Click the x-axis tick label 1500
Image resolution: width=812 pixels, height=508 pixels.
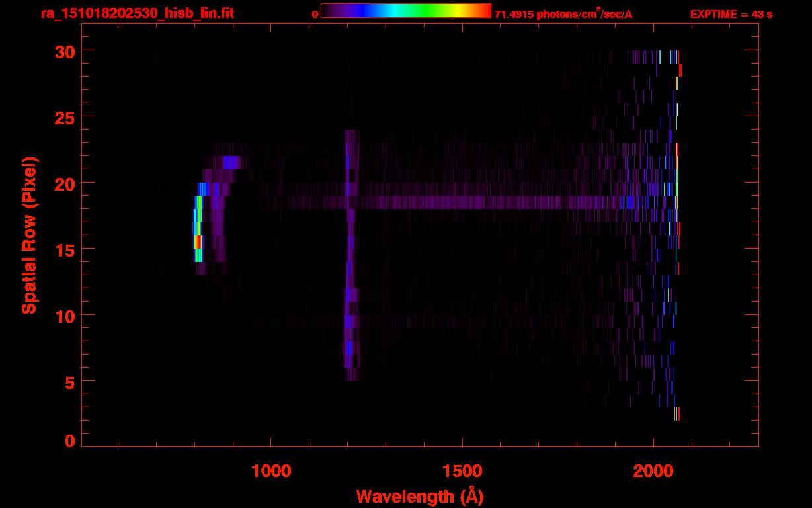point(462,470)
